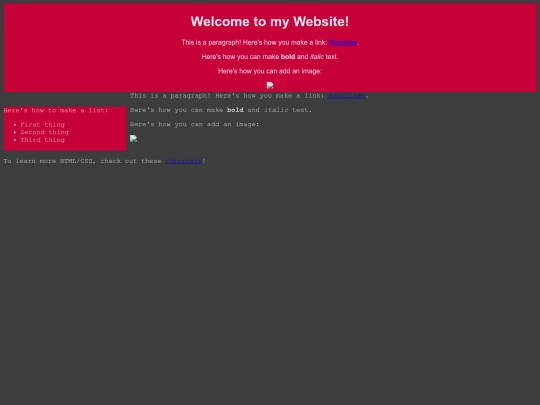Click "To learn more HTML/CSS" text
The image size is (540, 405).
pos(48,161)
